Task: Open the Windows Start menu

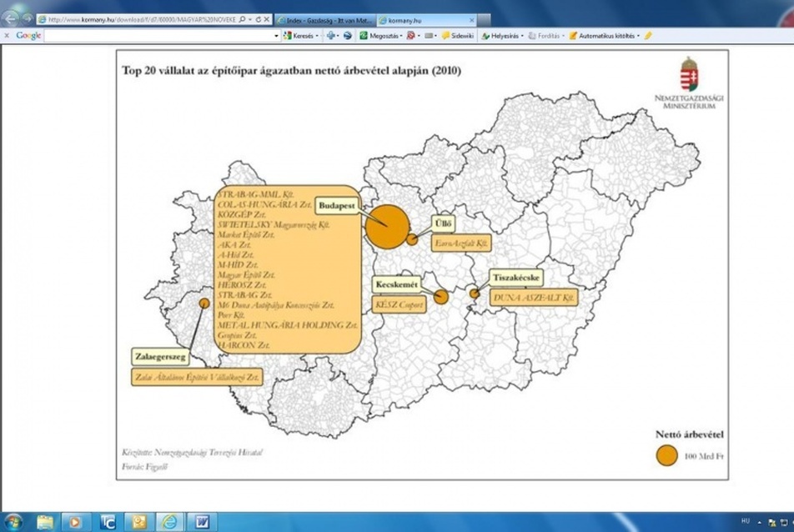Action: pos(13,522)
